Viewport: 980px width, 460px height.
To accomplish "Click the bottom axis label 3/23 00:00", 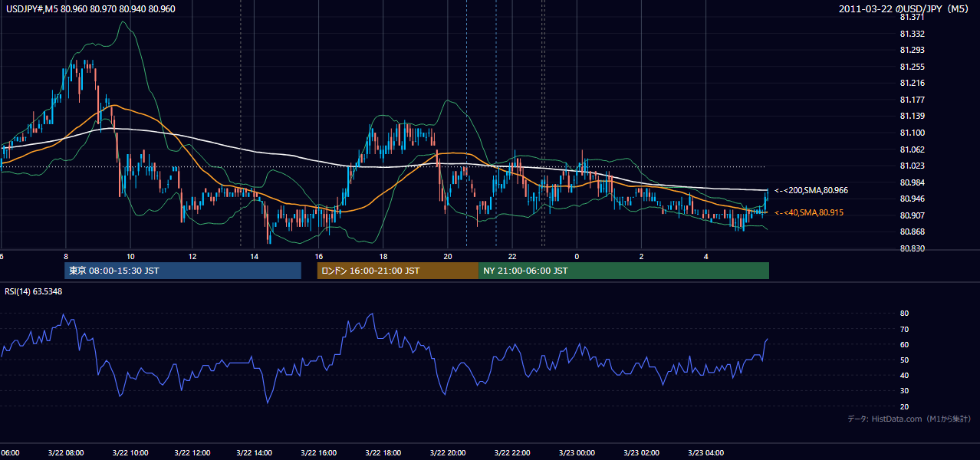I will click(576, 452).
